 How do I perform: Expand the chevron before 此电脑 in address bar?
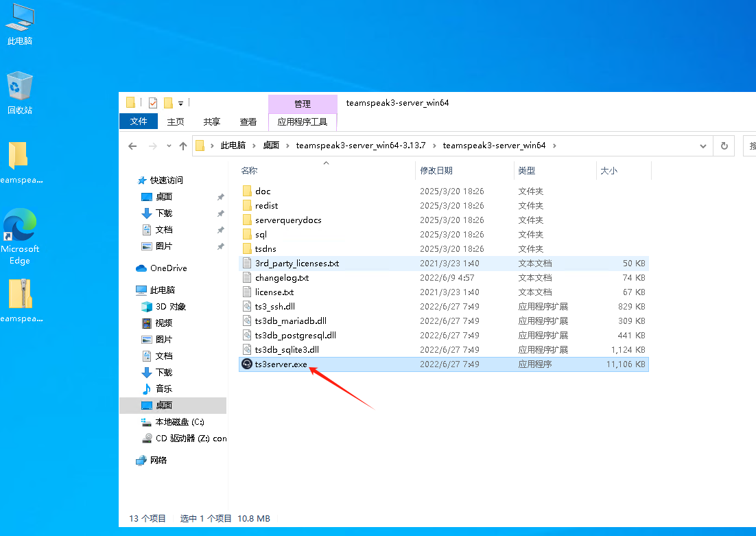[212, 145]
